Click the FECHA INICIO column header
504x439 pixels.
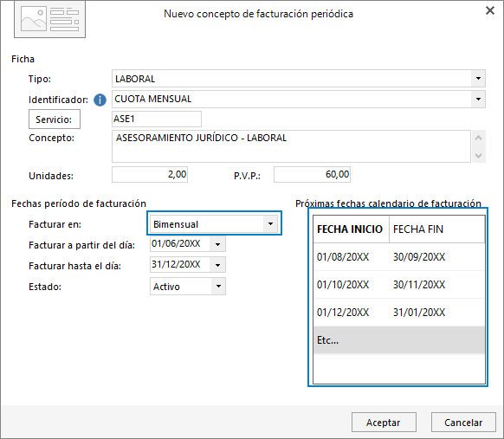351,229
